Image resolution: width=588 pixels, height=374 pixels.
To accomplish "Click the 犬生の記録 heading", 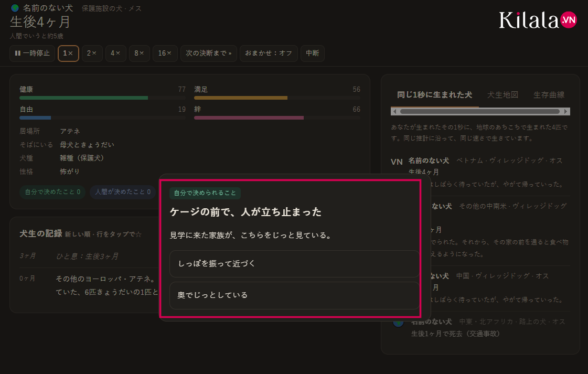I will [x=41, y=234].
